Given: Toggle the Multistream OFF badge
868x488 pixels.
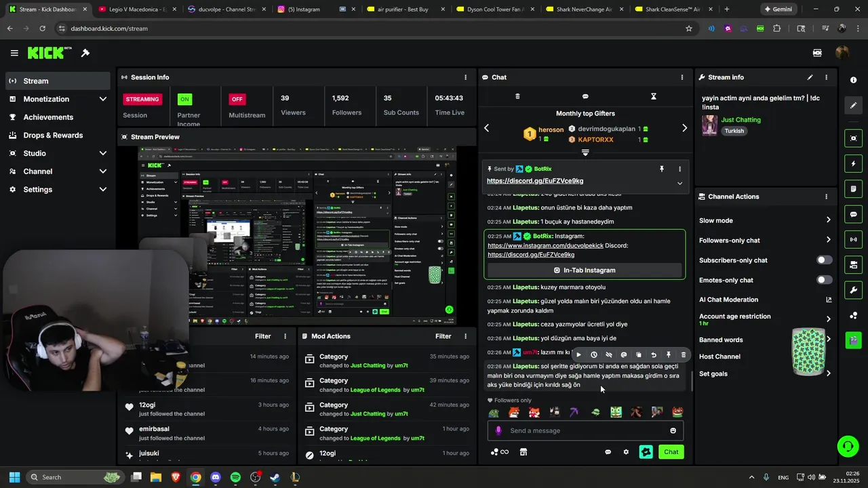Looking at the screenshot, I should (237, 99).
